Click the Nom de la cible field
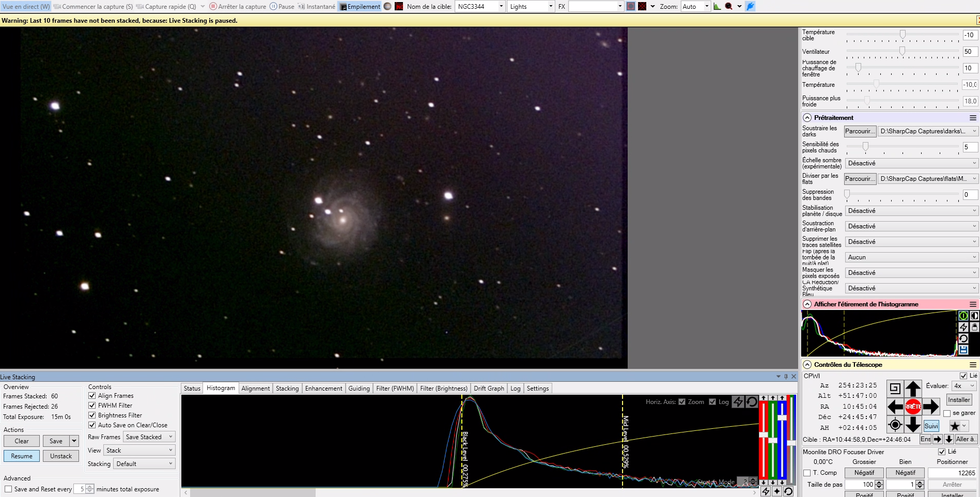This screenshot has width=980, height=497. pyautogui.click(x=479, y=7)
